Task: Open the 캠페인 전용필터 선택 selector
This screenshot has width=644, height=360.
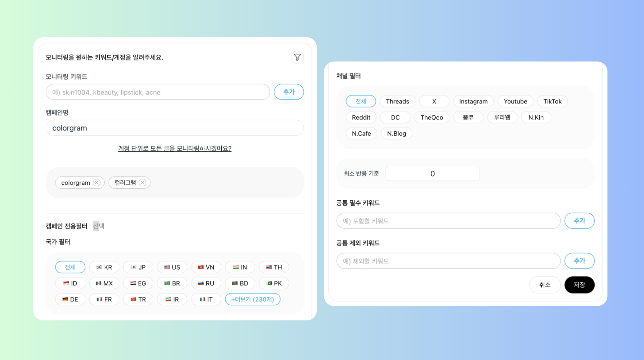Action: point(98,226)
